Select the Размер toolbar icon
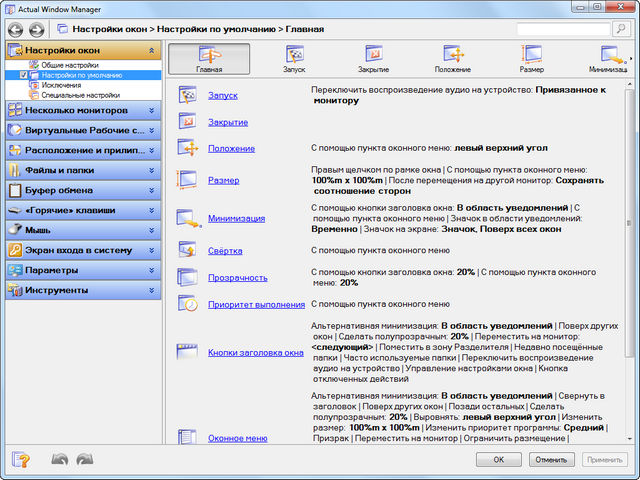This screenshot has height=480, width=640. [531, 59]
